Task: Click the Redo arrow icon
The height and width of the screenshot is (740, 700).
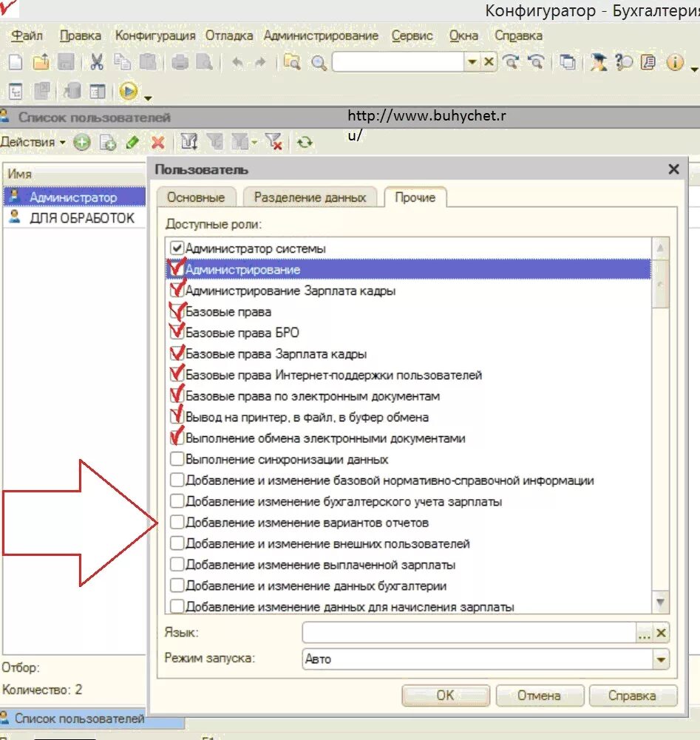Action: point(259,62)
